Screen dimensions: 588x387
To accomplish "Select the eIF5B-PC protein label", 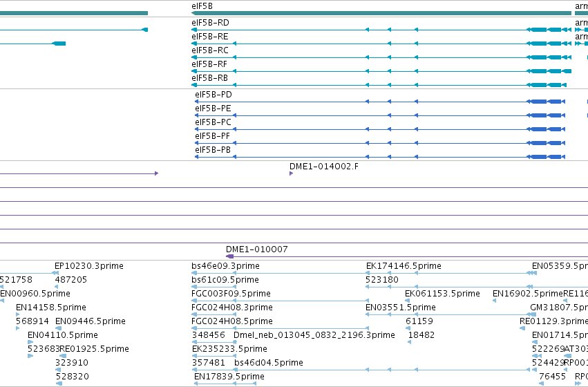I will (213, 122).
